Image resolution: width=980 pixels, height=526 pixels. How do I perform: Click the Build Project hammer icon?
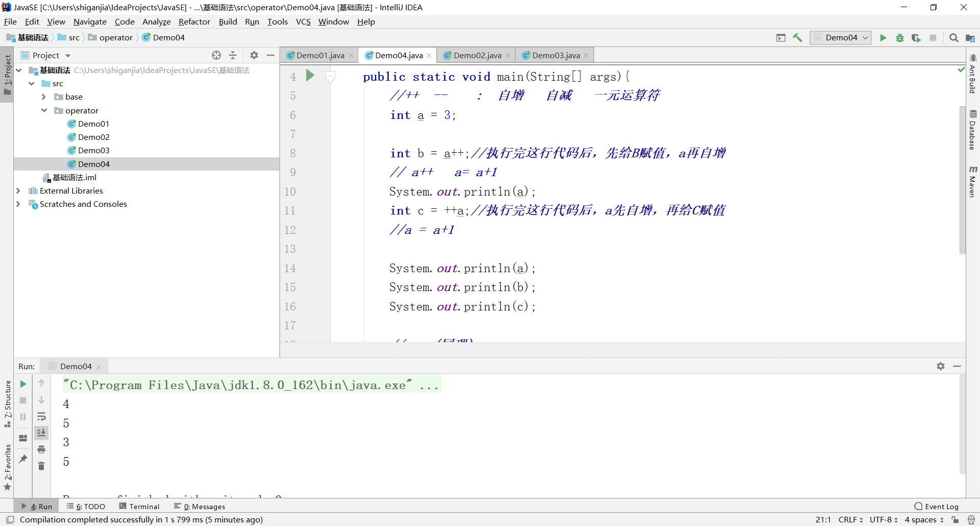798,38
